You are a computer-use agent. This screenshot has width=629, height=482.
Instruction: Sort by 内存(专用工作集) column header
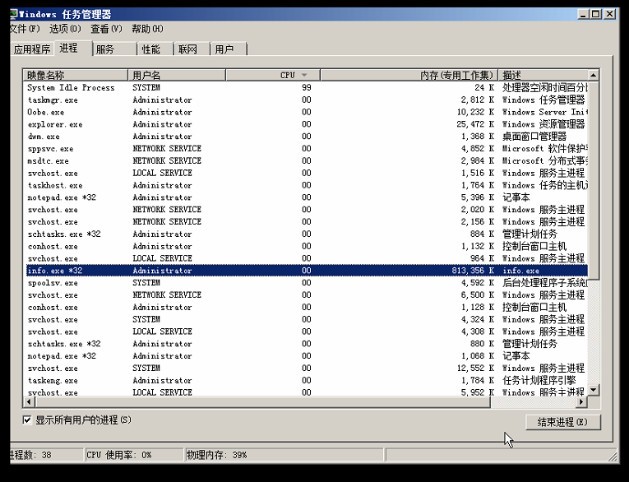coord(409,75)
